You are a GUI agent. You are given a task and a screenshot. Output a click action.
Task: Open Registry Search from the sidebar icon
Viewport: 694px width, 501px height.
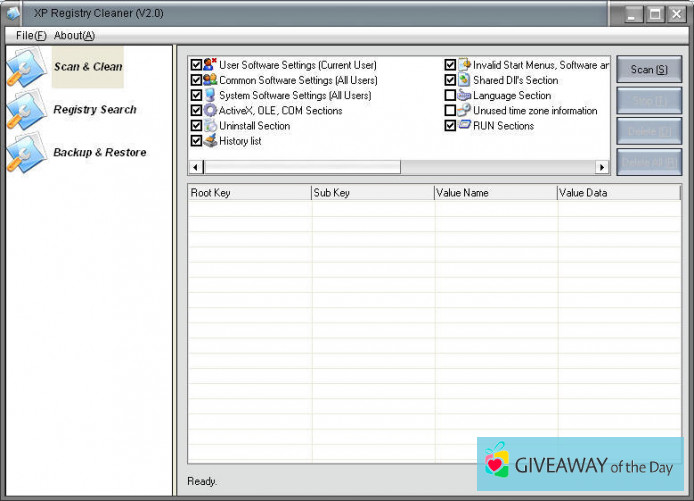click(x=24, y=110)
